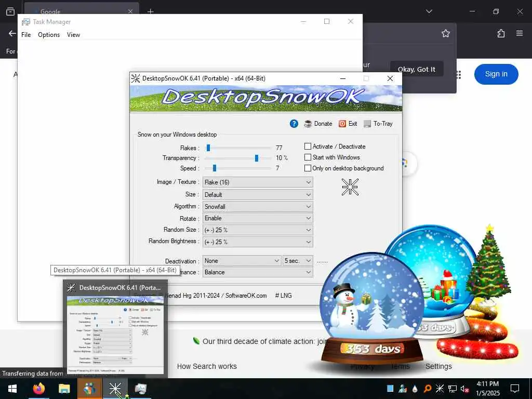Image resolution: width=532 pixels, height=399 pixels.
Task: Click the Okay, Got It button
Action: (416, 69)
